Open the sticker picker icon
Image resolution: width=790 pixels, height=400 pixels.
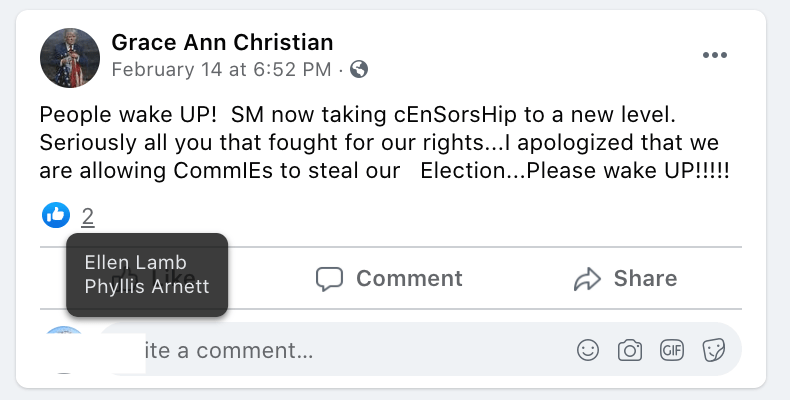713,350
